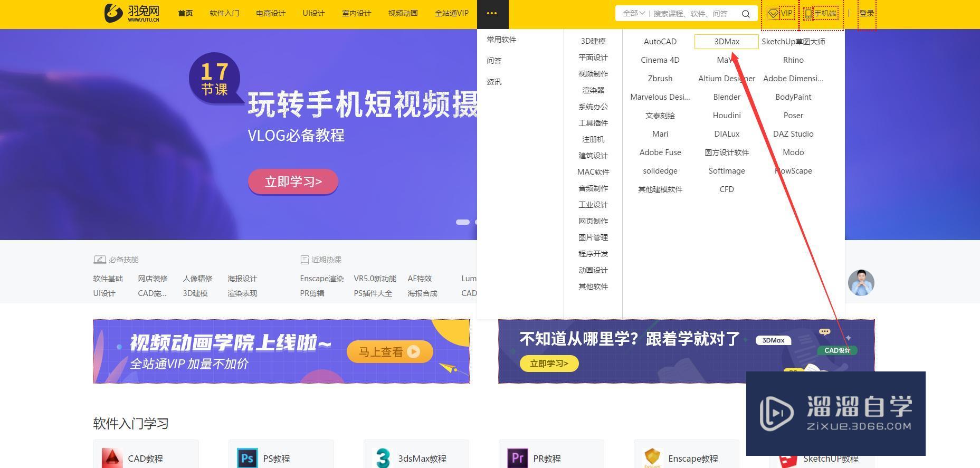Select 工具插件 category
This screenshot has height=468, width=980.
tap(593, 123)
